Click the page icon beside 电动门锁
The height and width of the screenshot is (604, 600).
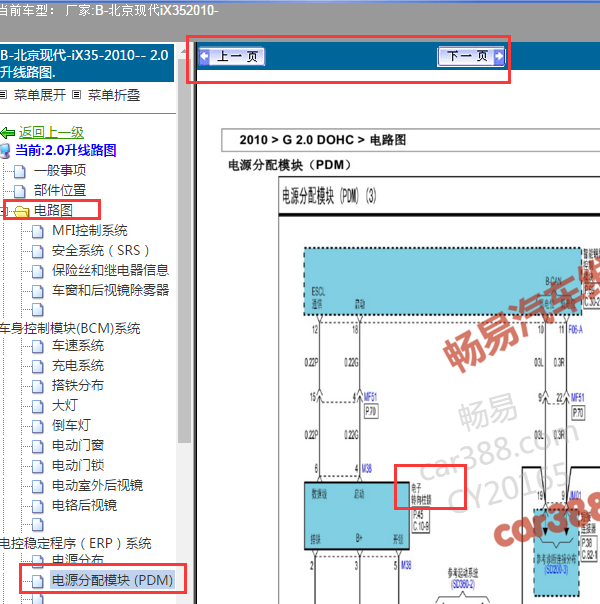tap(37, 467)
